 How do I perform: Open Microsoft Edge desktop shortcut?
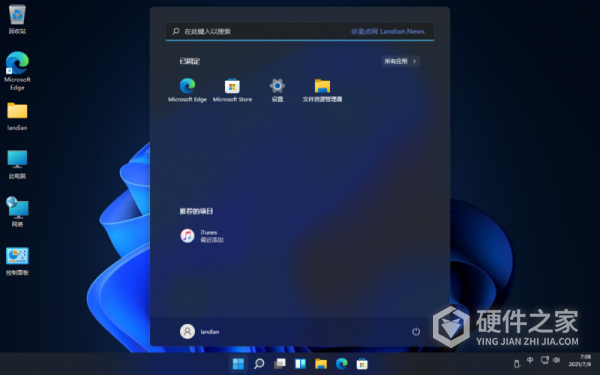tap(17, 71)
